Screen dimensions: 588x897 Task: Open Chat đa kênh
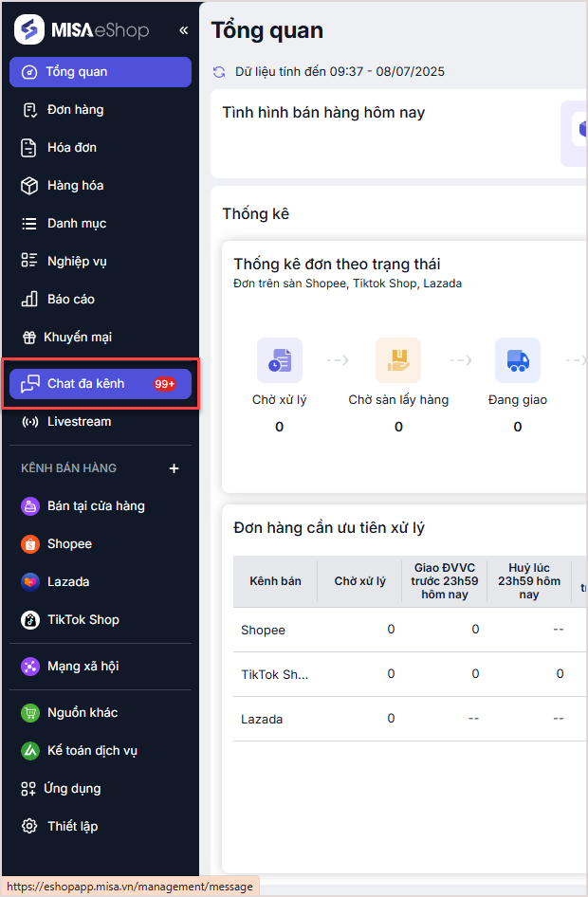[101, 384]
